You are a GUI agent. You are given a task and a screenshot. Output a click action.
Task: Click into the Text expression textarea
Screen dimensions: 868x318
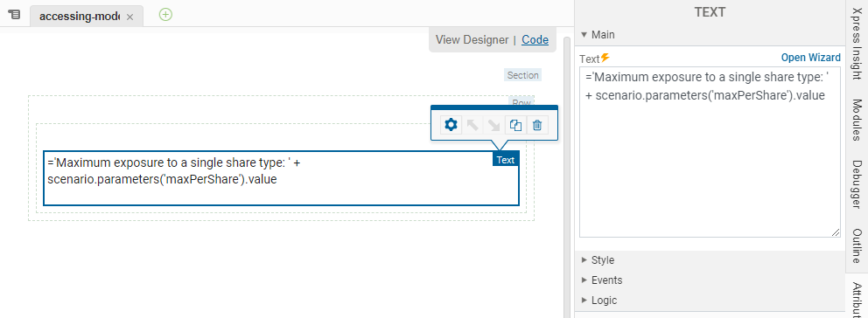click(710, 152)
